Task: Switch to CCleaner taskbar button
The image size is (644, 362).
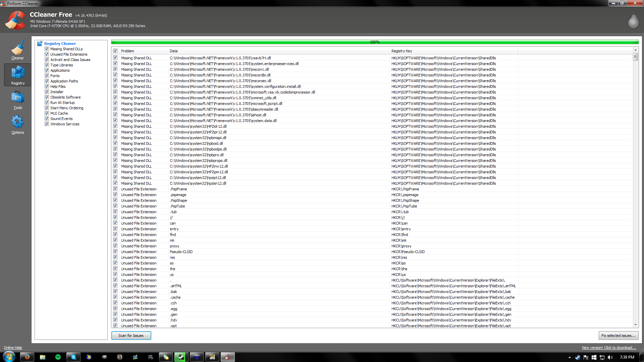Action: pyautogui.click(x=228, y=357)
